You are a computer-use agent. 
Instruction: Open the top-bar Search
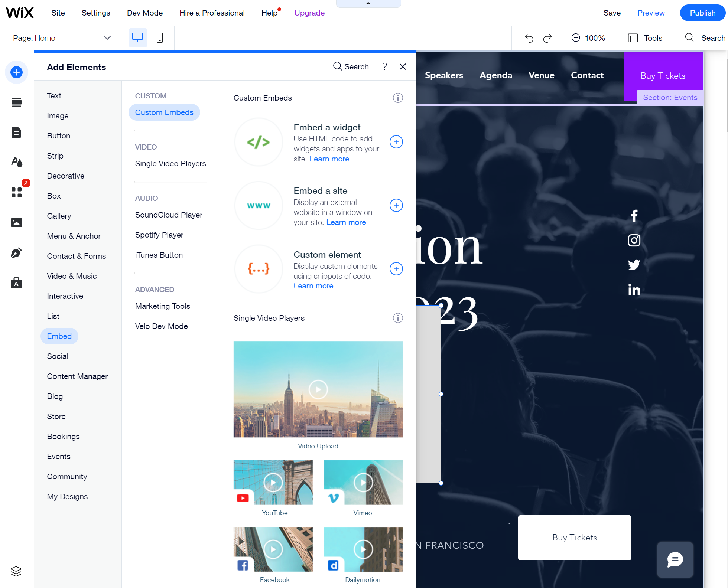(x=705, y=38)
